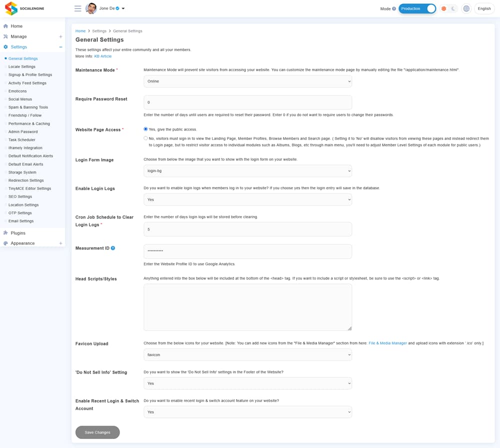Image resolution: width=500 pixels, height=448 pixels.
Task: Go to Plugins in the sidebar
Action: point(18,233)
